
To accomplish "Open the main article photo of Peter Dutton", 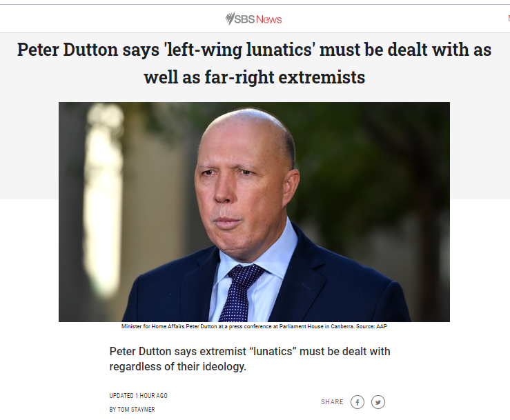I will point(254,212).
